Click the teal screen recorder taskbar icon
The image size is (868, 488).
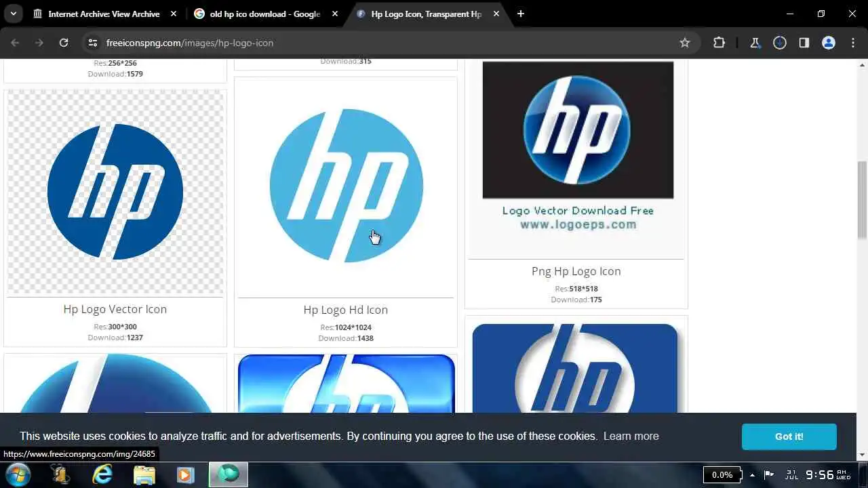click(x=229, y=474)
